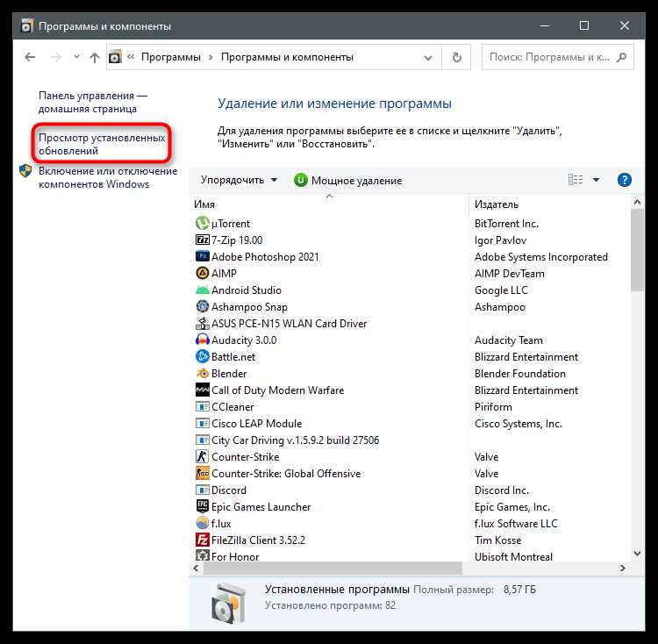
Task: Click the scroll down arrow of the list
Action: (x=637, y=554)
